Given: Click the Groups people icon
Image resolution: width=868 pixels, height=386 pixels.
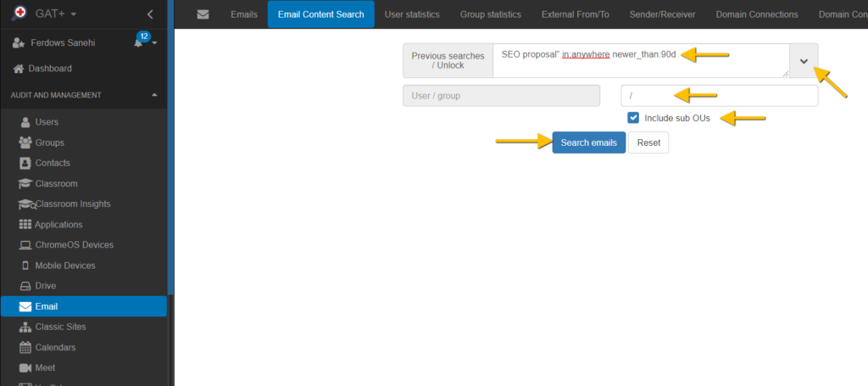Looking at the screenshot, I should (25, 143).
